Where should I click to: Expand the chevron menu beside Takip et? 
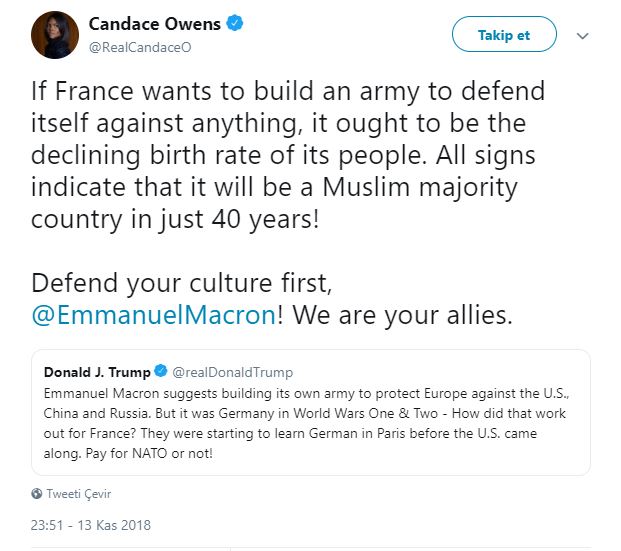(583, 35)
